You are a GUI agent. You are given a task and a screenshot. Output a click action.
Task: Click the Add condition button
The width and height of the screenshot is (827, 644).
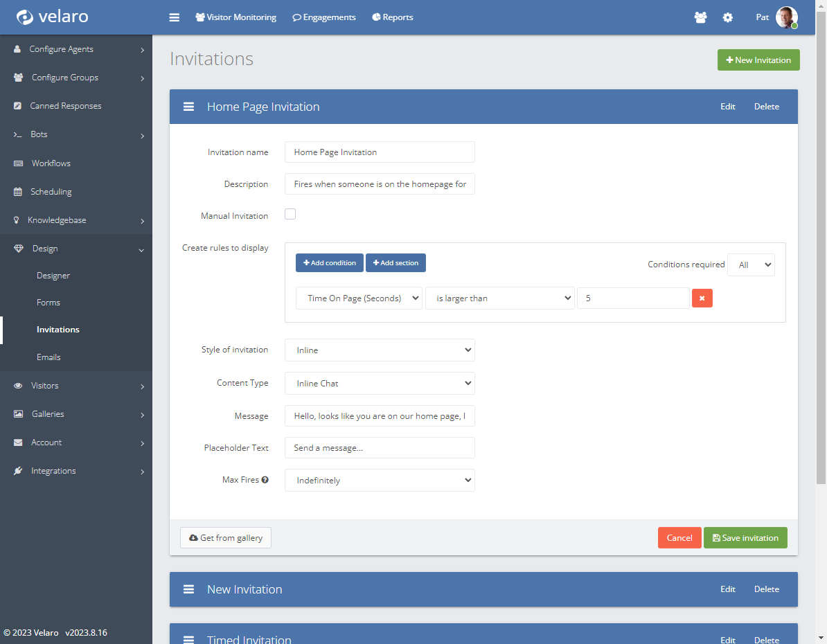pyautogui.click(x=330, y=263)
